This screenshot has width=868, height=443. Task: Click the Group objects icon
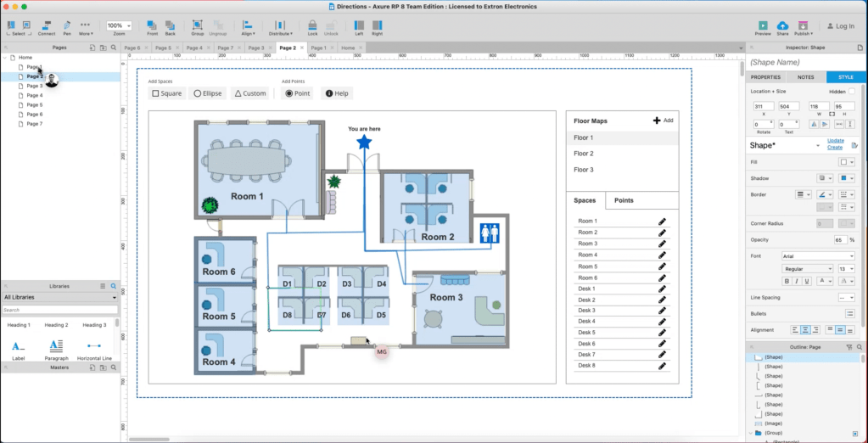click(x=197, y=27)
